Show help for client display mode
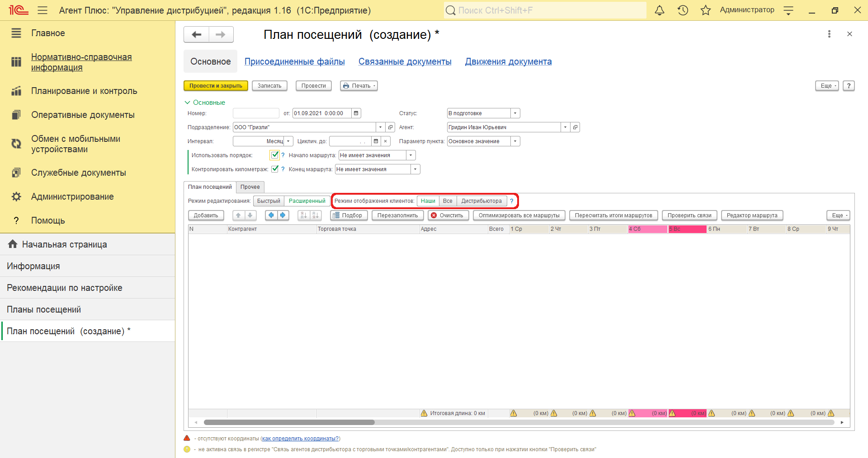 coord(512,201)
